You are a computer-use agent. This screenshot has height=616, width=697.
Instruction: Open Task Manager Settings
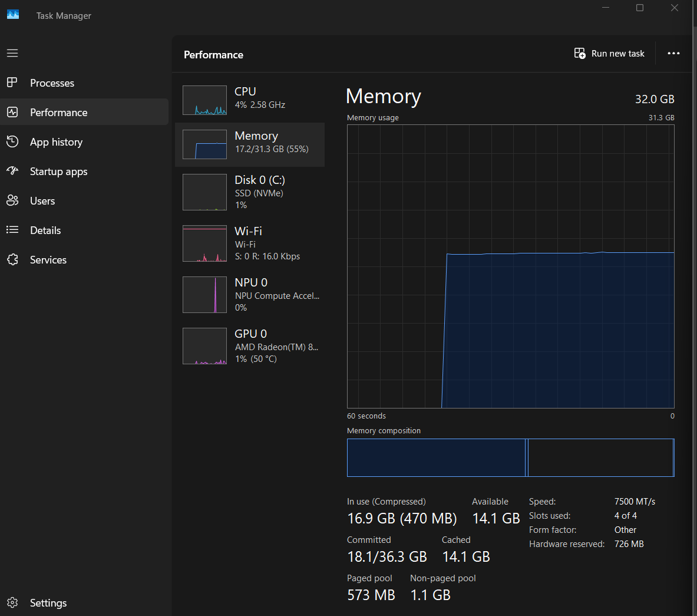(x=84, y=602)
